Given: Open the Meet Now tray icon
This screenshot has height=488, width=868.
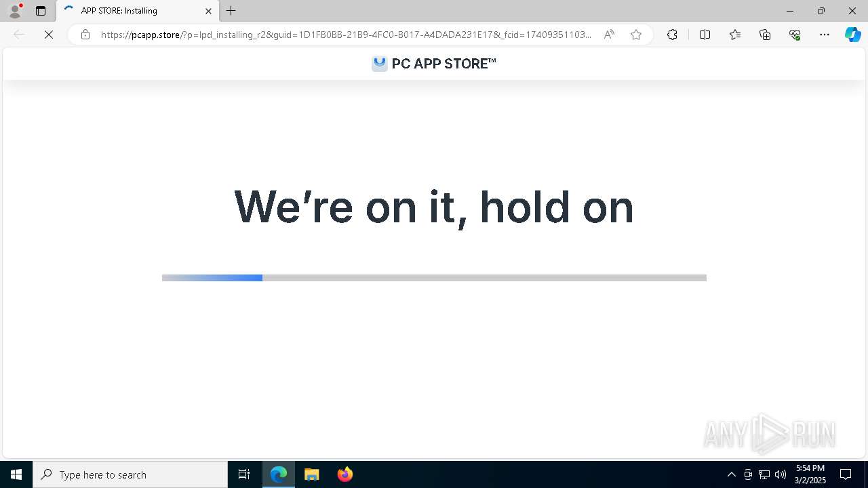Looking at the screenshot, I should click(x=748, y=474).
